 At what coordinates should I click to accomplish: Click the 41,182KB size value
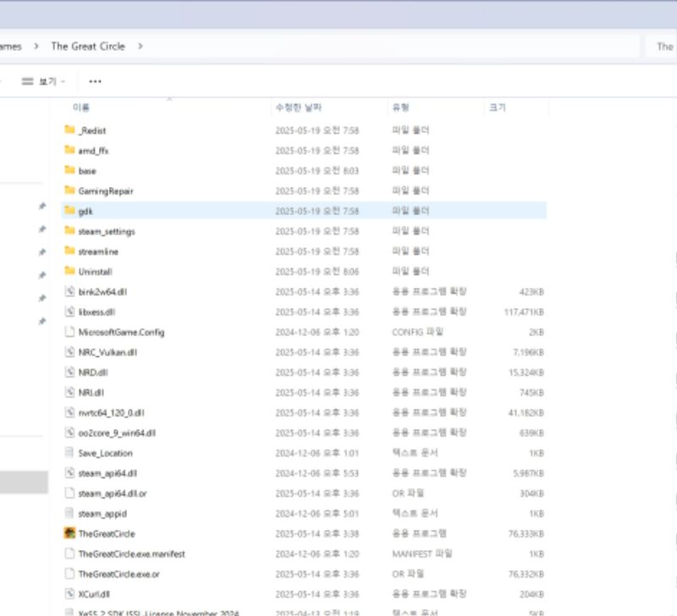[526, 413]
